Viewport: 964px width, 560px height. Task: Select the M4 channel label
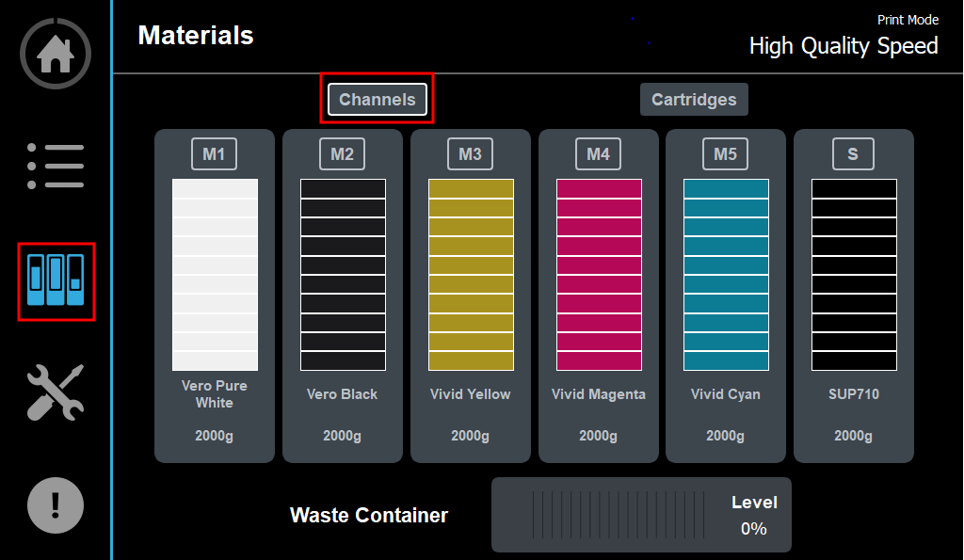point(598,153)
